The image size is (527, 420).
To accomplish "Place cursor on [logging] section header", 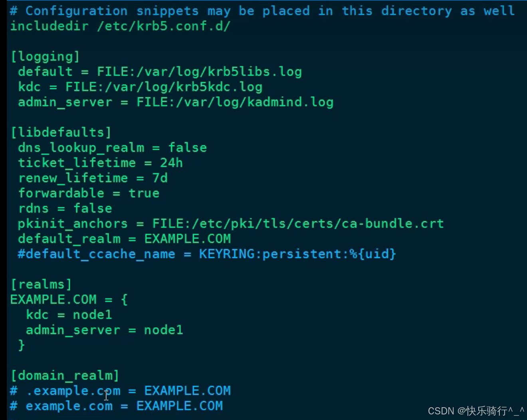I will pos(45,57).
